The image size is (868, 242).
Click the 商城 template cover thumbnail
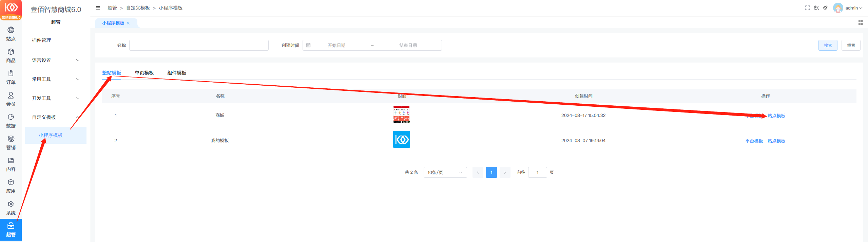pos(401,114)
